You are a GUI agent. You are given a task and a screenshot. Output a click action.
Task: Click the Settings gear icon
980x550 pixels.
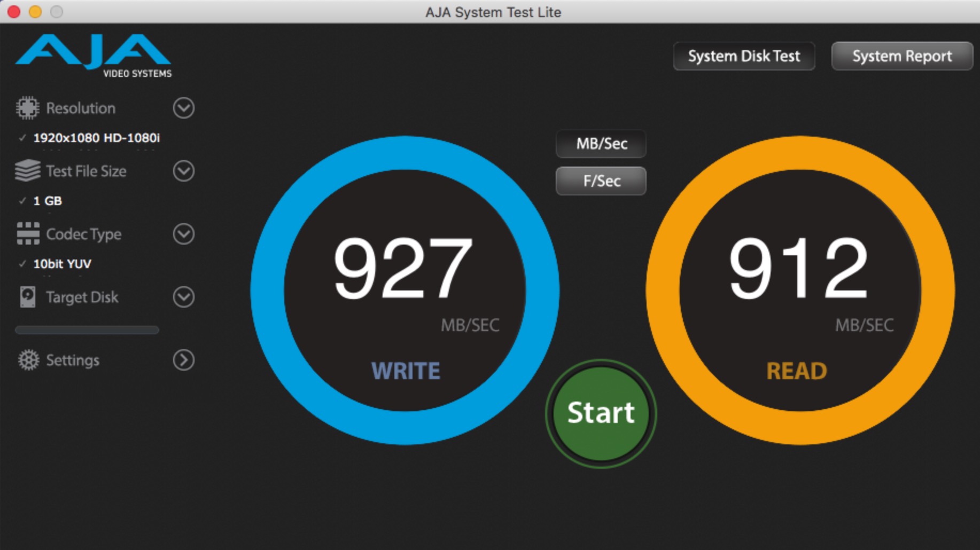point(28,360)
